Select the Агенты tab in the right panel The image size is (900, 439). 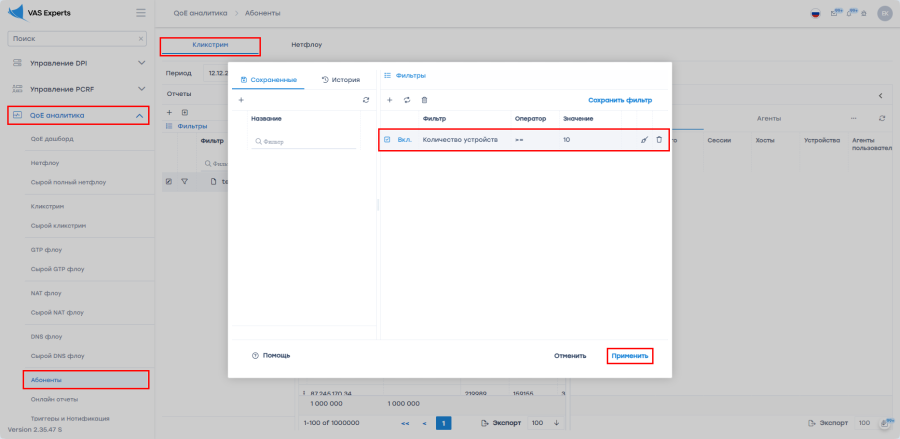[x=769, y=118]
